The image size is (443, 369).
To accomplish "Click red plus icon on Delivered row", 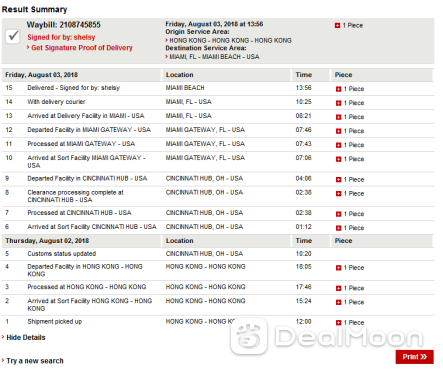I will 338,89.
